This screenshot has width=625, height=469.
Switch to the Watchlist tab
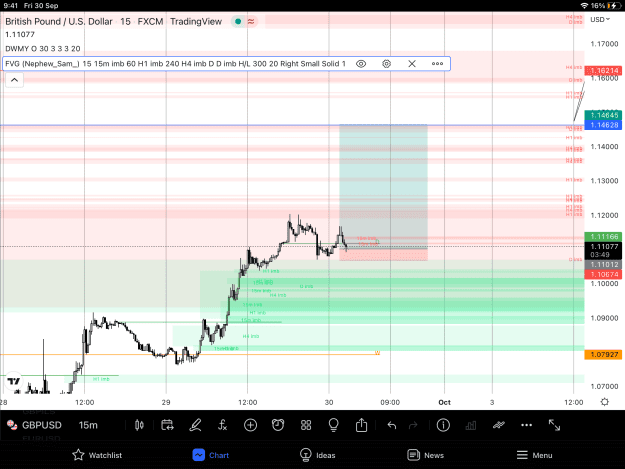pos(97,455)
